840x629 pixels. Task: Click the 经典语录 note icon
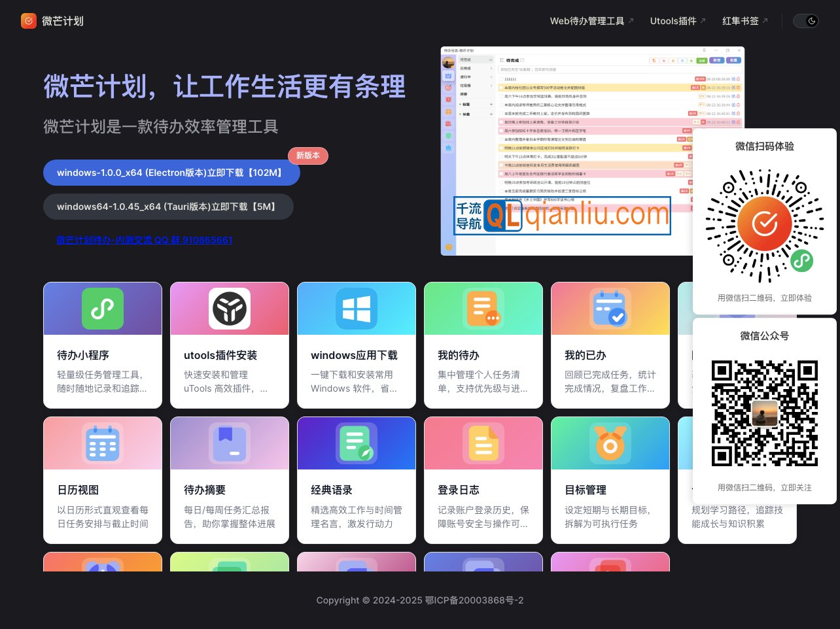click(356, 443)
